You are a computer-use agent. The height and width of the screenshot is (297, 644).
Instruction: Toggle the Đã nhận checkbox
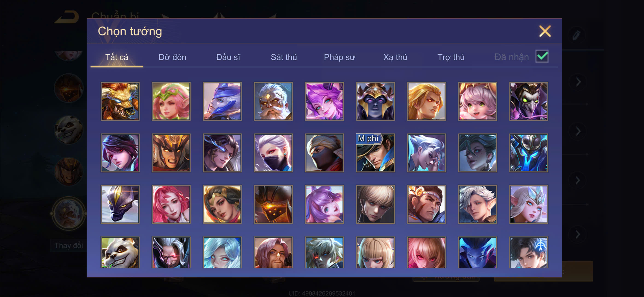[x=542, y=56]
